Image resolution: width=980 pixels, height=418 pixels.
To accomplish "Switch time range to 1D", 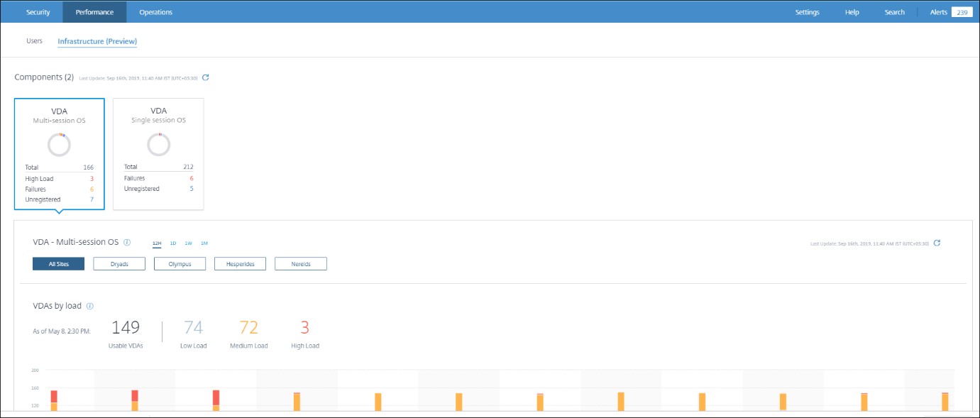I will pos(173,243).
